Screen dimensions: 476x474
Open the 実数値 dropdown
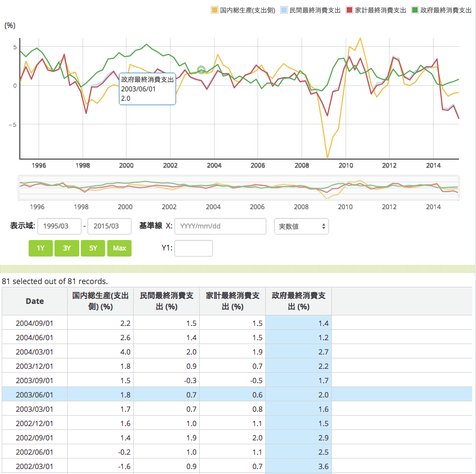[x=301, y=226]
